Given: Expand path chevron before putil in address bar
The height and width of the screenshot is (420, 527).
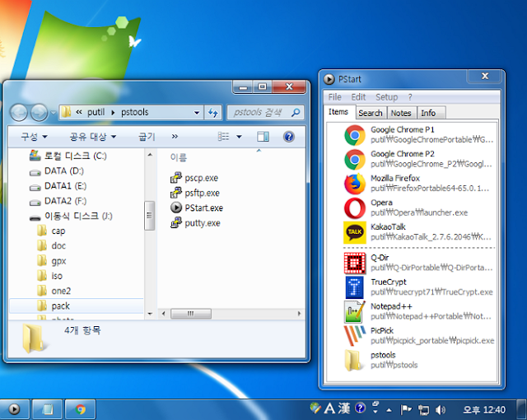Looking at the screenshot, I should coord(79,112).
